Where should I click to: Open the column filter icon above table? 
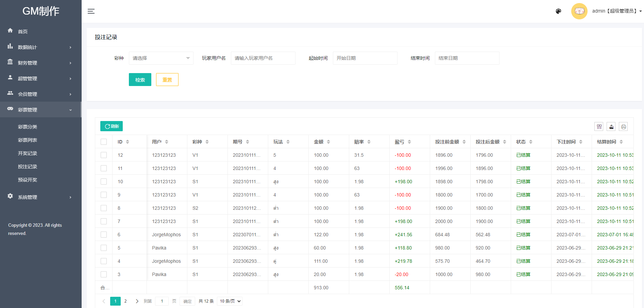pyautogui.click(x=599, y=127)
